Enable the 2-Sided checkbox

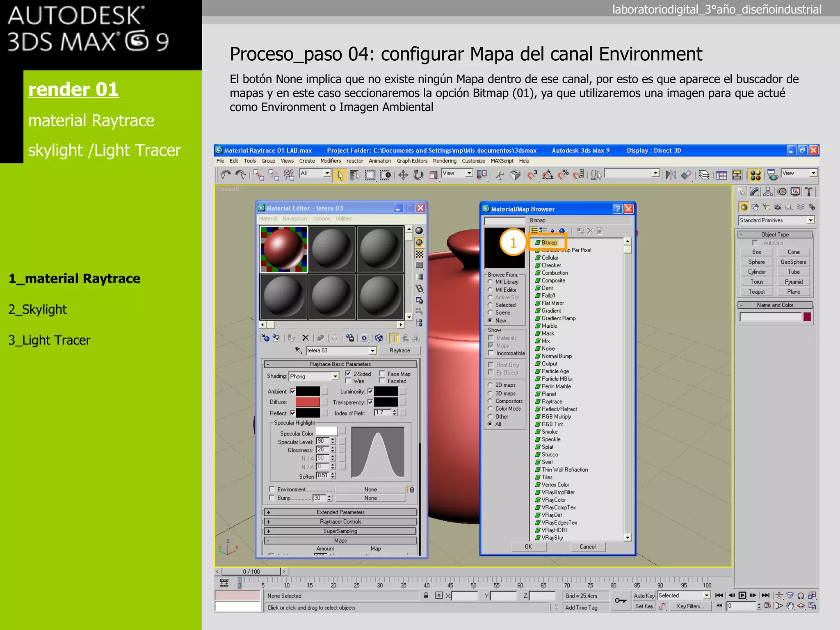[348, 374]
